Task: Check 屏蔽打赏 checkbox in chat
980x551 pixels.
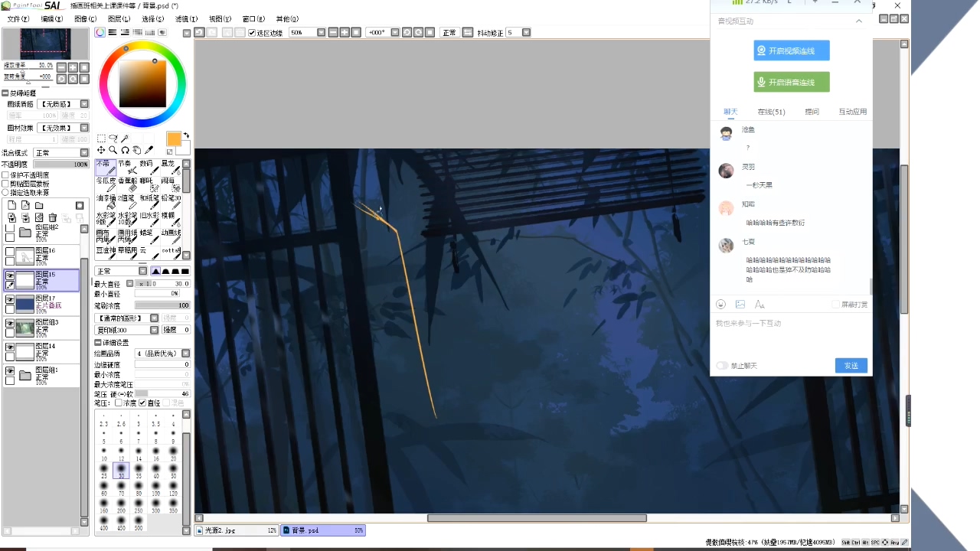Action: click(835, 305)
